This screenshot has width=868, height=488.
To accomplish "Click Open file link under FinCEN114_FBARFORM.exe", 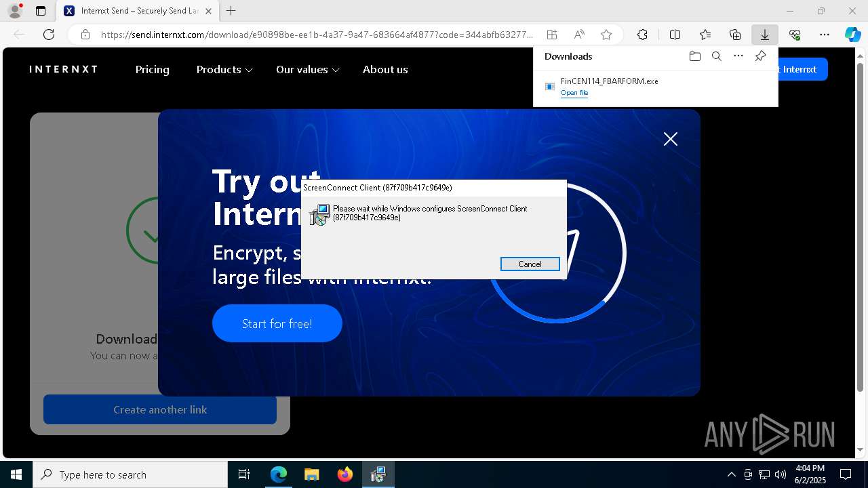I will pyautogui.click(x=574, y=93).
